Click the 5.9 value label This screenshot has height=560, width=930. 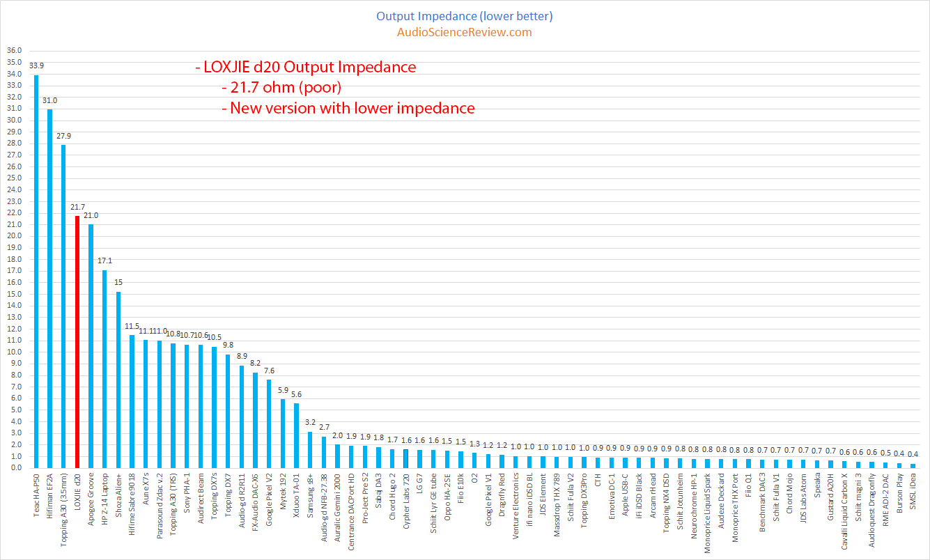pyautogui.click(x=282, y=390)
